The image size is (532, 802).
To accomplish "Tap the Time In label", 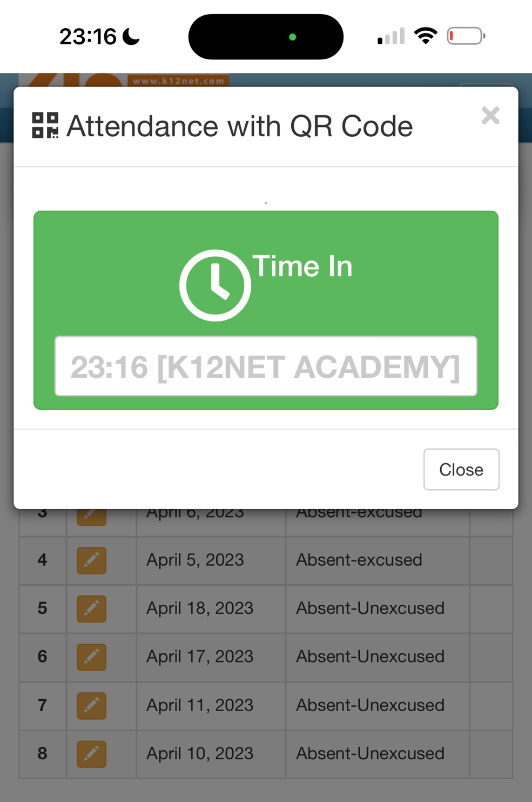I will (302, 266).
